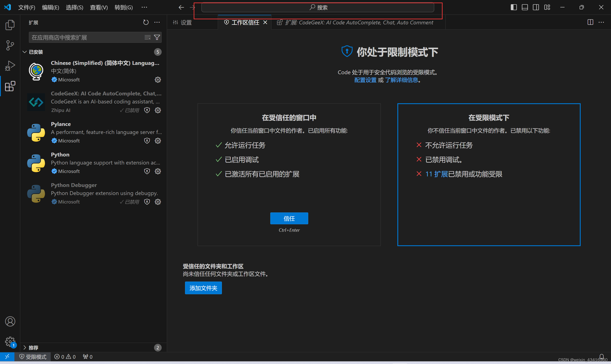
Task: Click Python extension trust shield icon
Action: click(x=147, y=171)
